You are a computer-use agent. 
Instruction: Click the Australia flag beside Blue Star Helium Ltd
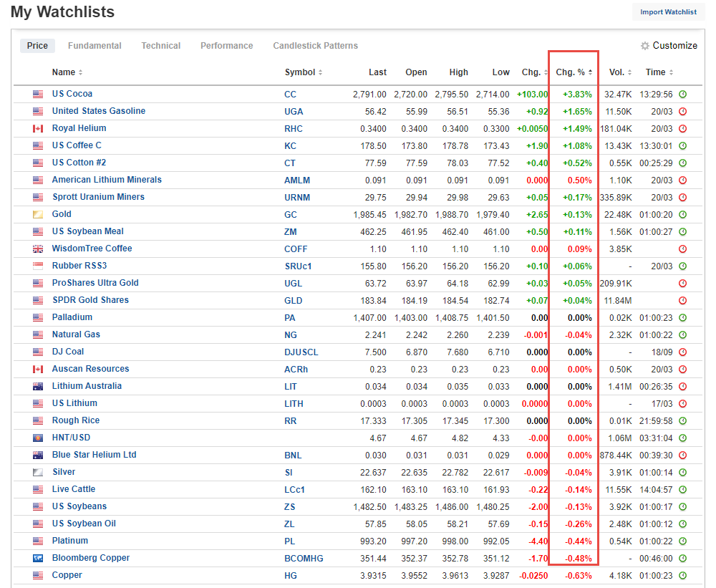38,456
